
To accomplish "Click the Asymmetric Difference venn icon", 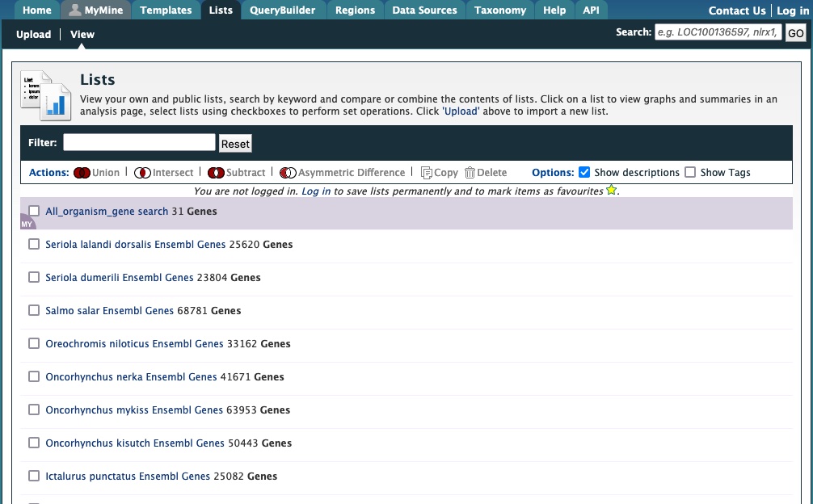I will click(288, 173).
